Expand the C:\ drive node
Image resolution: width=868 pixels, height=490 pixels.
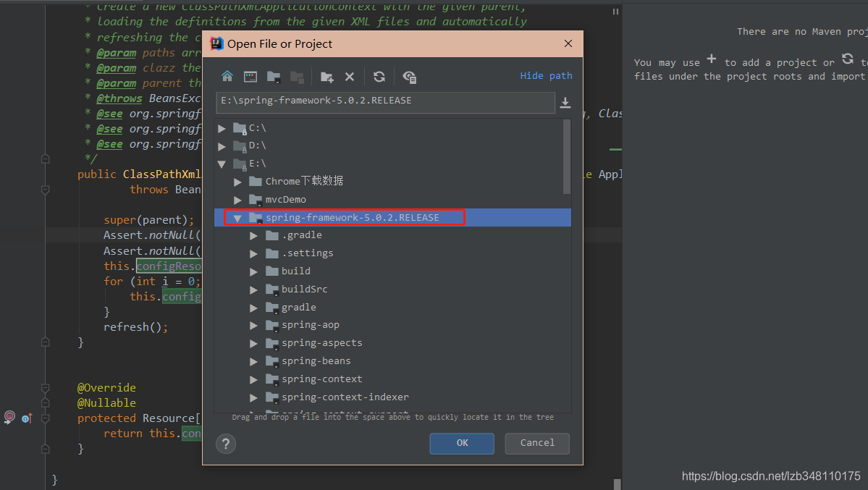(222, 128)
